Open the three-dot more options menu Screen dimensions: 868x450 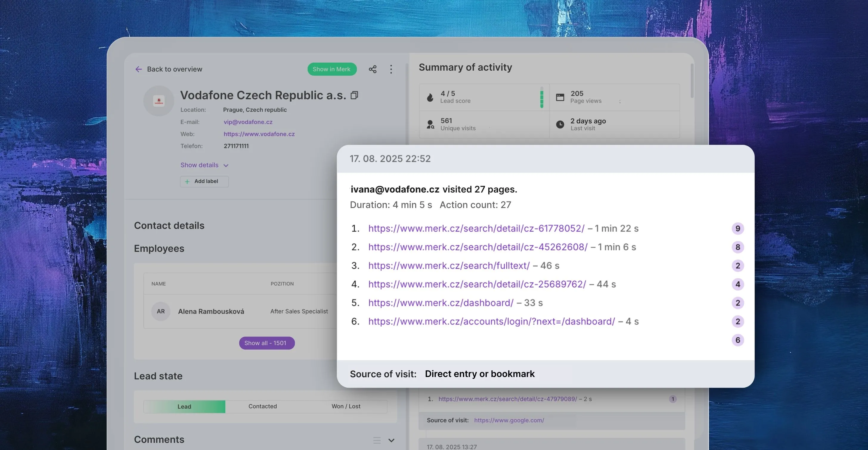[391, 69]
